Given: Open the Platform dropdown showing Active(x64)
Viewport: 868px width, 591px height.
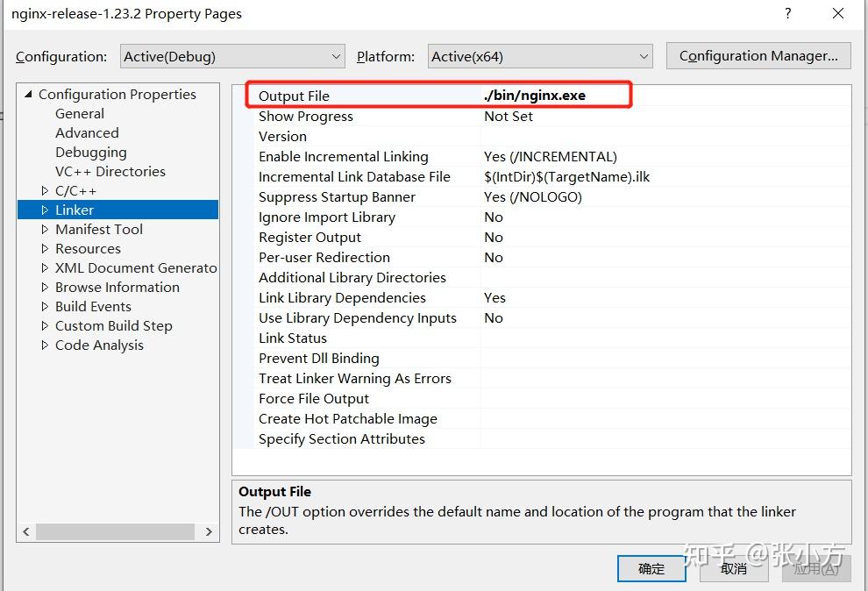Looking at the screenshot, I should coord(539,55).
